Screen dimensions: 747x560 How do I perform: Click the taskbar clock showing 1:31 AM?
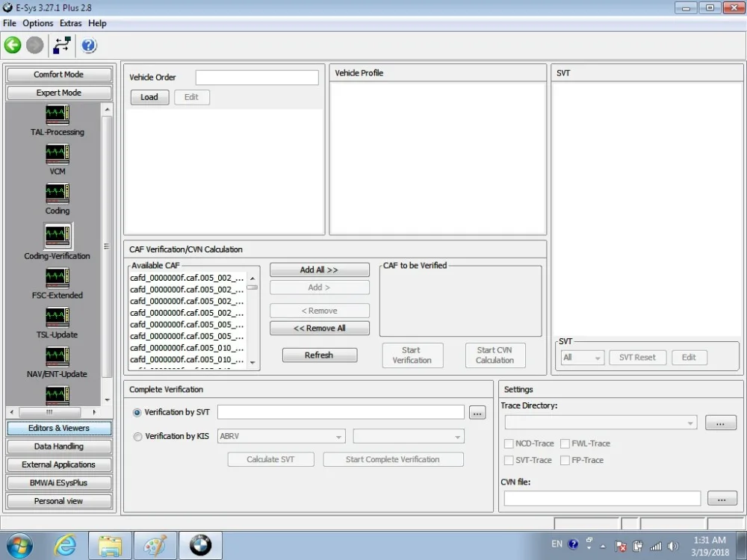(710, 546)
